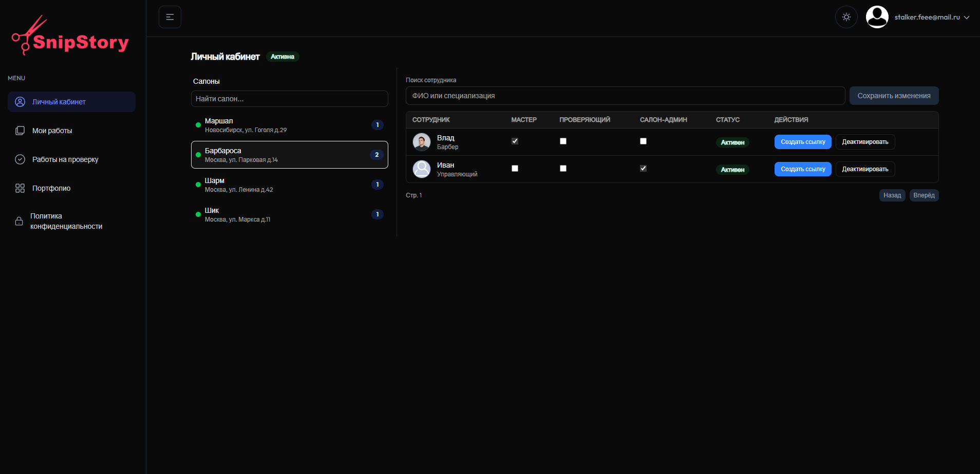Click Вперёд pagination button
980x474 pixels.
pos(924,195)
